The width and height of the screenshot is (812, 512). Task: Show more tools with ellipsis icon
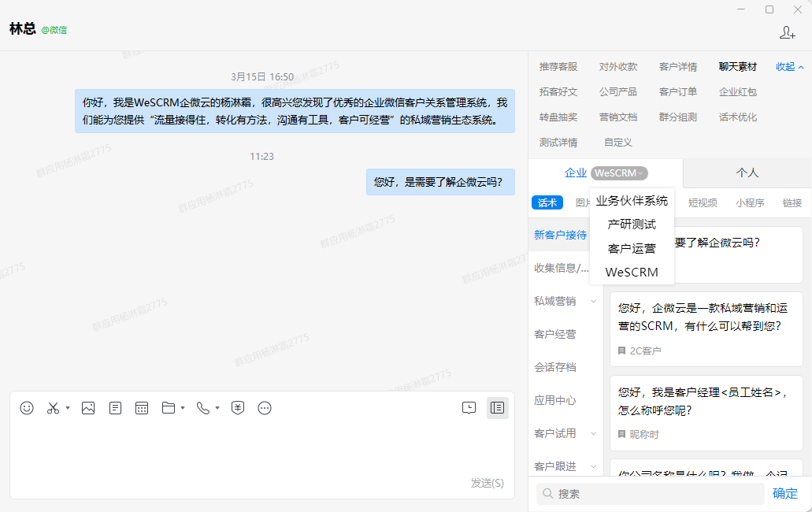pyautogui.click(x=265, y=408)
